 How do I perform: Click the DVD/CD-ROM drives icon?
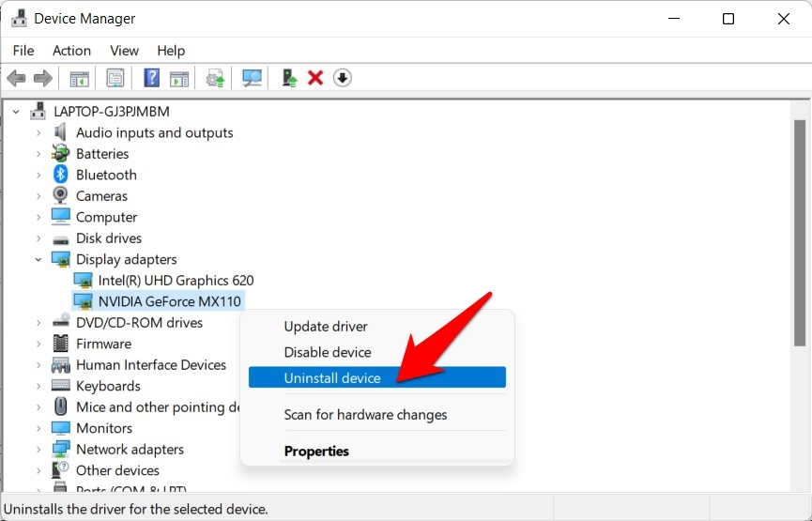click(60, 320)
